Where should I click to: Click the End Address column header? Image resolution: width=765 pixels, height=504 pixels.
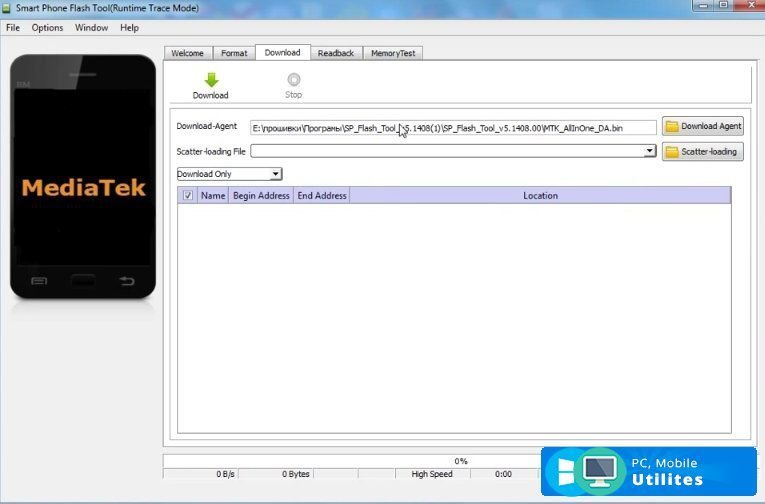[322, 195]
